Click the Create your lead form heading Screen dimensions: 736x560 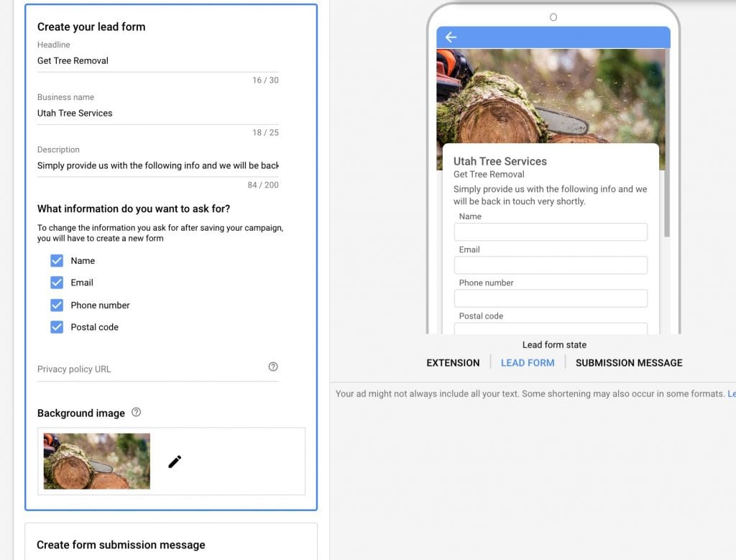[91, 27]
